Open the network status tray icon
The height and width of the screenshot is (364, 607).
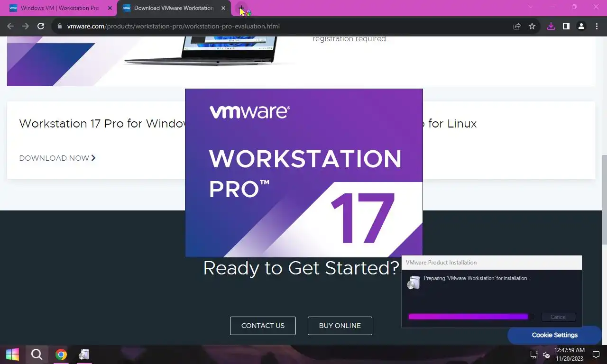pyautogui.click(x=534, y=355)
